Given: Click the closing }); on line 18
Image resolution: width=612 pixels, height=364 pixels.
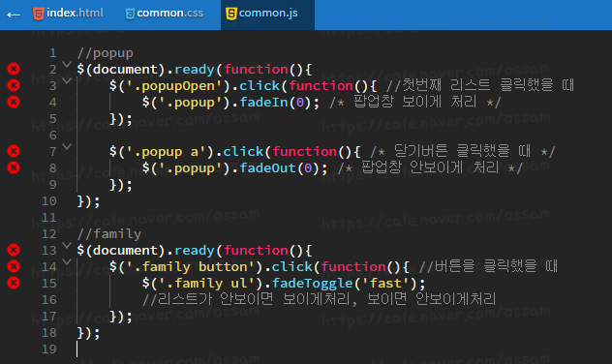Looking at the screenshot, I should 88,333.
